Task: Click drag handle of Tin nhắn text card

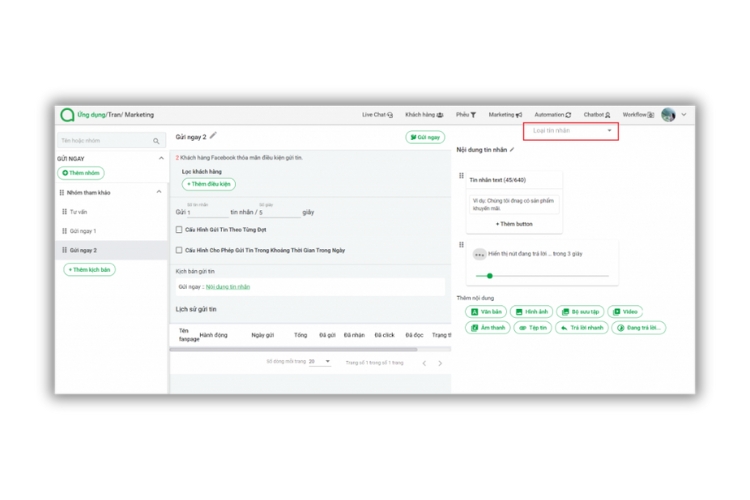Action: 461,176
